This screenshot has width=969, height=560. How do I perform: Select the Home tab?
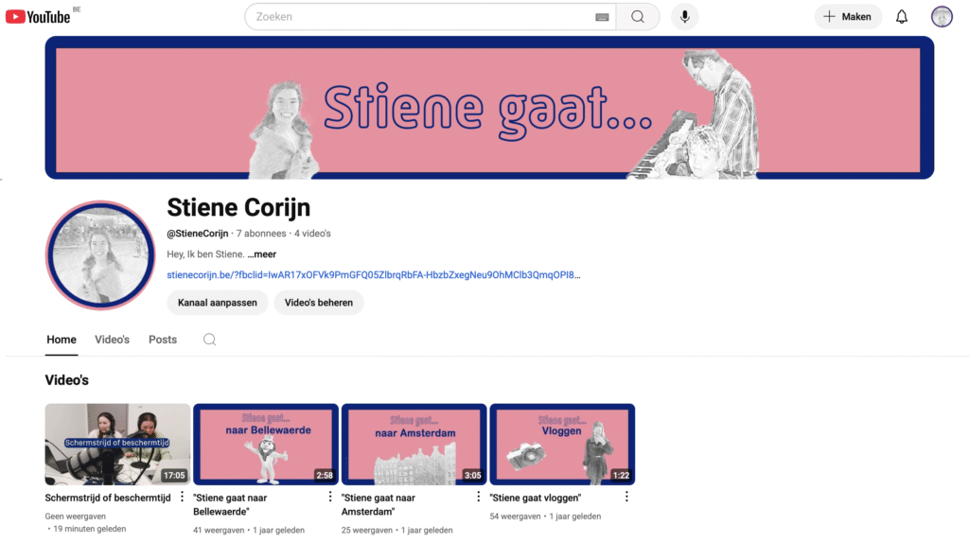pos(62,340)
